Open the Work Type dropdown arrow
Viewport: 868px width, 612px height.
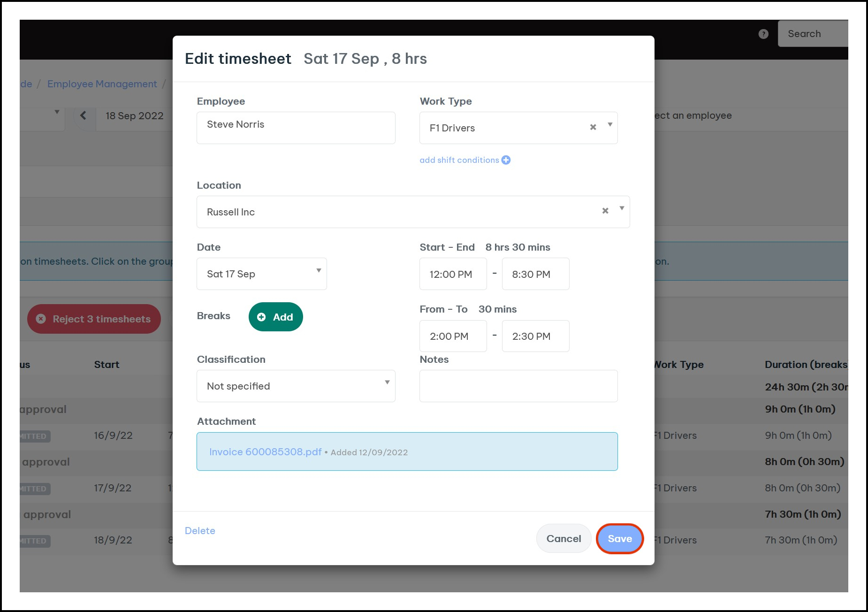610,125
